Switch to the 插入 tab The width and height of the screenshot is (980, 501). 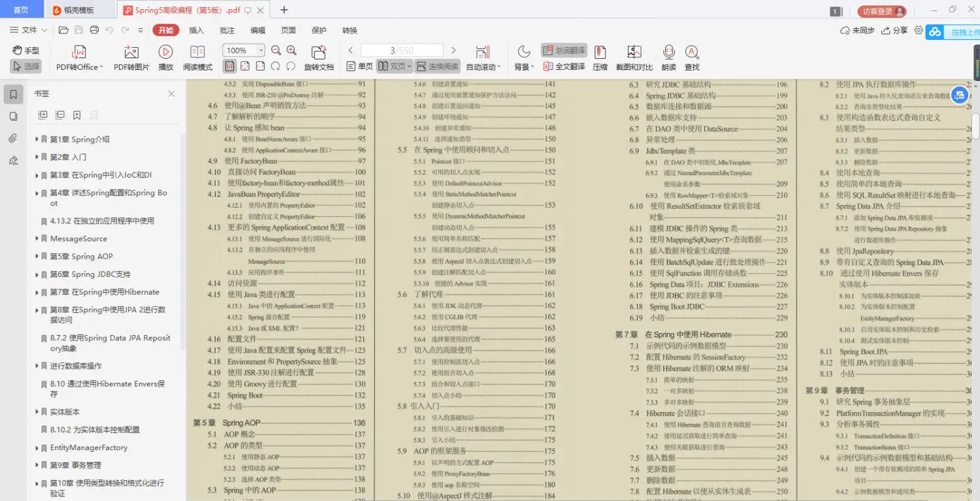[x=197, y=30]
